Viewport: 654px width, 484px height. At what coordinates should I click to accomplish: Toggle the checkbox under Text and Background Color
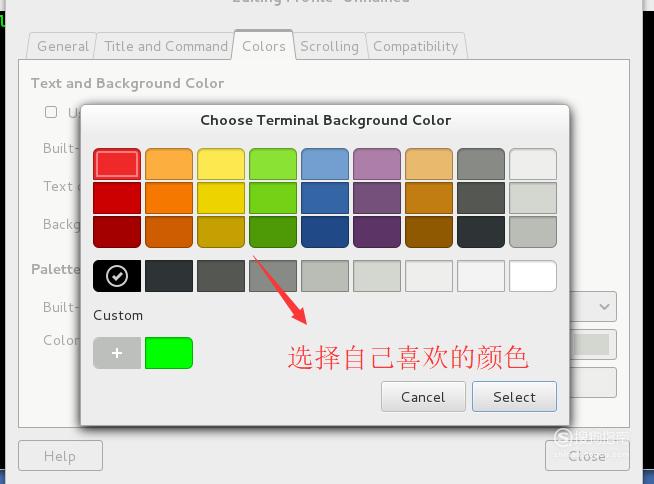tap(51, 112)
